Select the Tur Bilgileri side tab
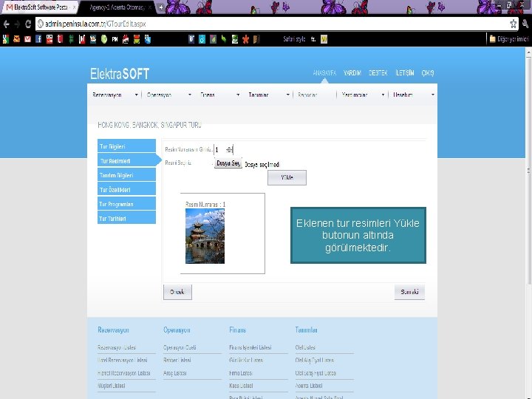This screenshot has width=532, height=399. pos(126,146)
